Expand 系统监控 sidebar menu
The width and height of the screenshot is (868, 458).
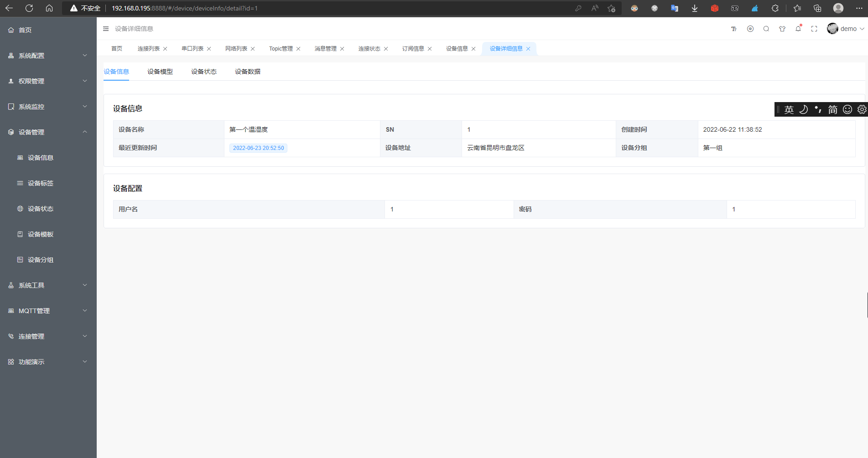[x=48, y=107]
